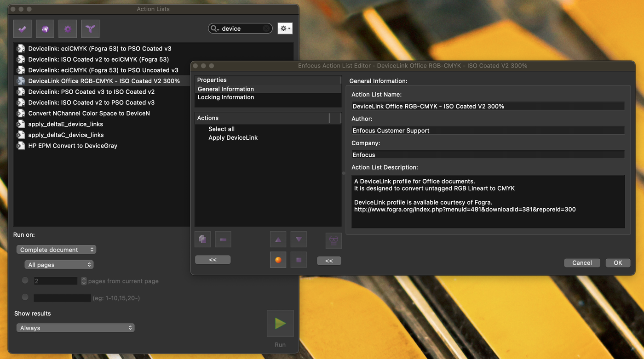Image resolution: width=644 pixels, height=359 pixels.
Task: Click the purple globe toolbar icon
Action: 45,29
